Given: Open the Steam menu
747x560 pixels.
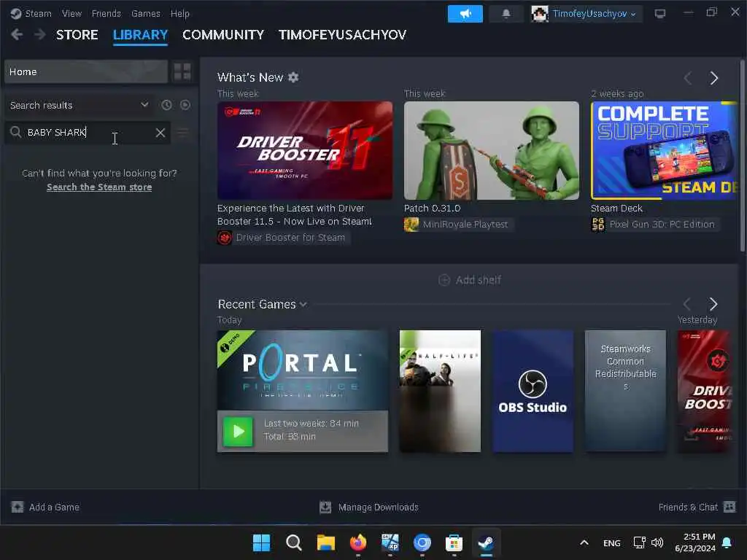Looking at the screenshot, I should (x=38, y=14).
